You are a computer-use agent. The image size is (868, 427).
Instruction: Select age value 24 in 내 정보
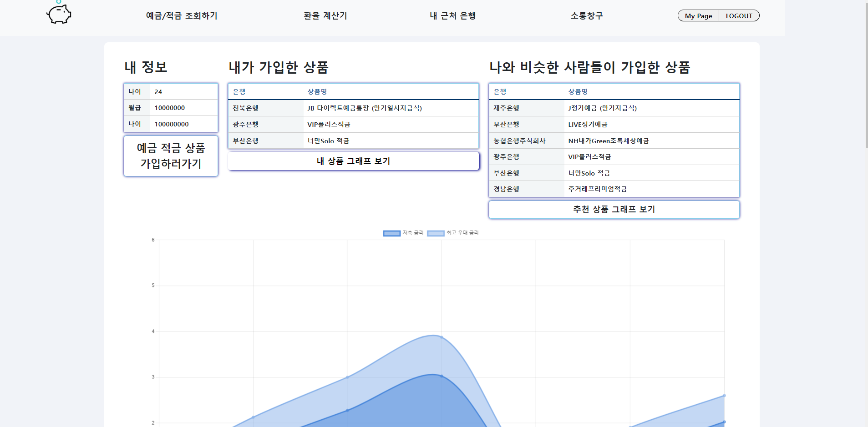click(158, 92)
